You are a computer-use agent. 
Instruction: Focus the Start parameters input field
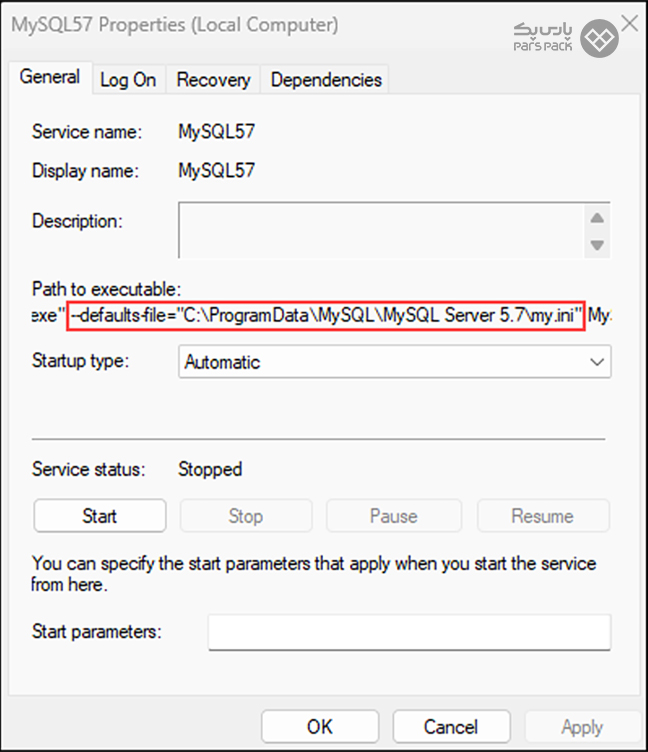(410, 632)
